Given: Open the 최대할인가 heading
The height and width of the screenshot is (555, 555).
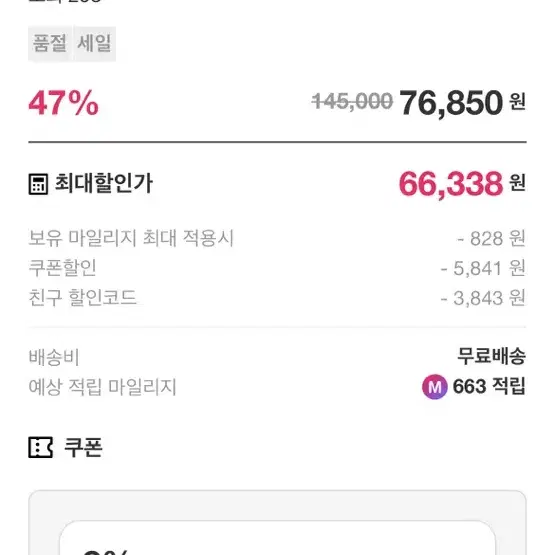Looking at the screenshot, I should pyautogui.click(x=103, y=183).
